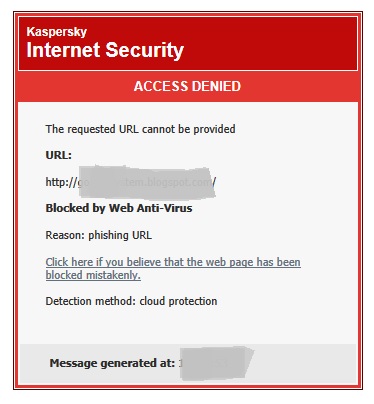Click the Detection method: cloud protection line

coord(131,301)
